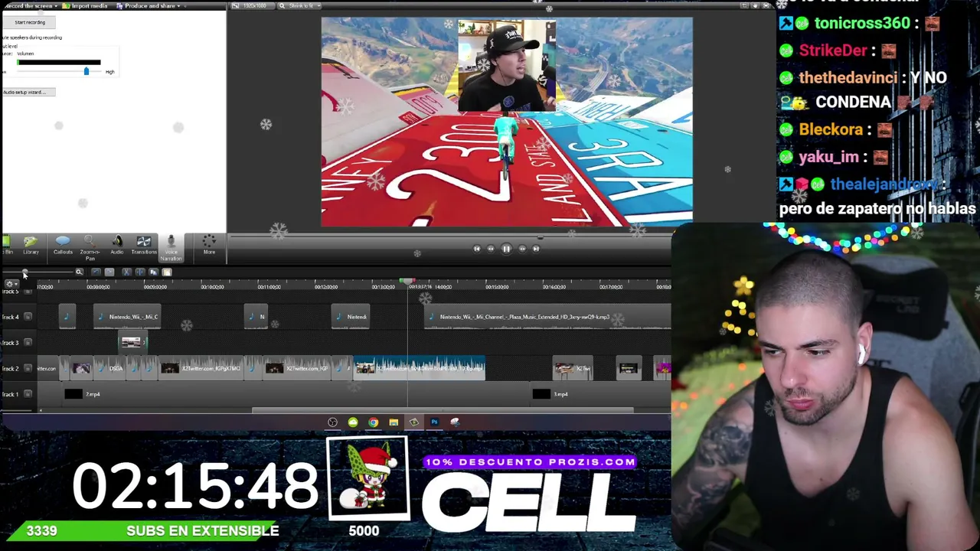Click the Start recording button
The height and width of the screenshot is (551, 980).
point(30,22)
